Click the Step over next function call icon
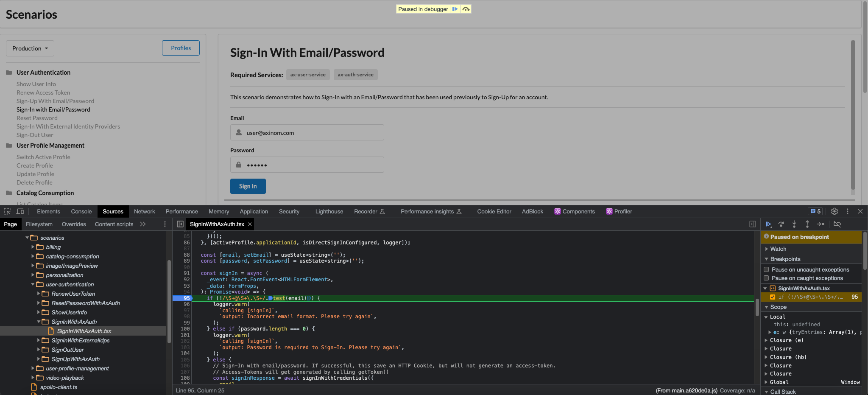The image size is (868, 395). 781,224
